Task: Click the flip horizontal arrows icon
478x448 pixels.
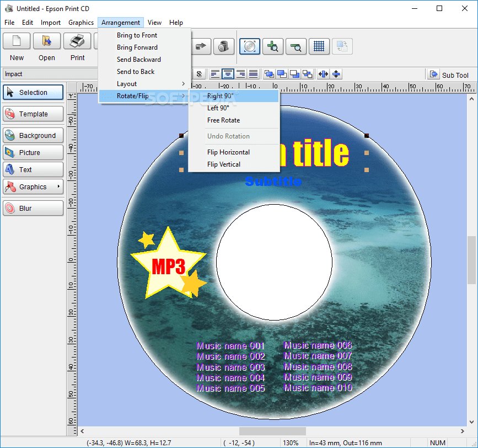Action: click(323, 74)
